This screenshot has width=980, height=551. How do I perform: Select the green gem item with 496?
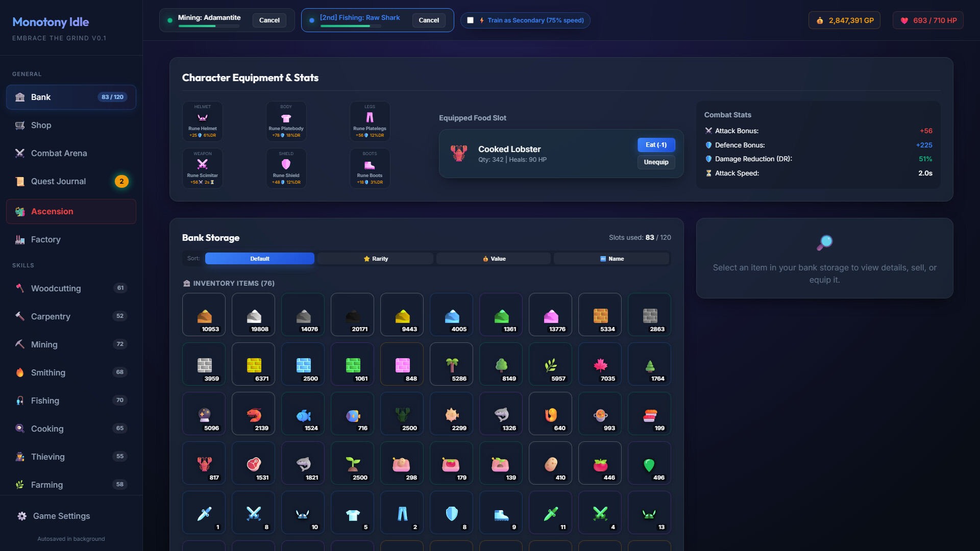tap(650, 463)
